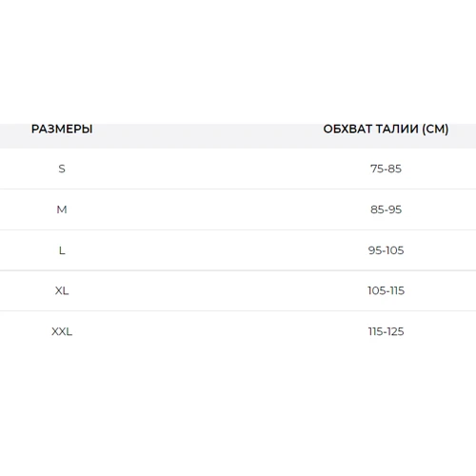Select the size S cell
Image resolution: width=476 pixels, height=476 pixels.
click(62, 169)
